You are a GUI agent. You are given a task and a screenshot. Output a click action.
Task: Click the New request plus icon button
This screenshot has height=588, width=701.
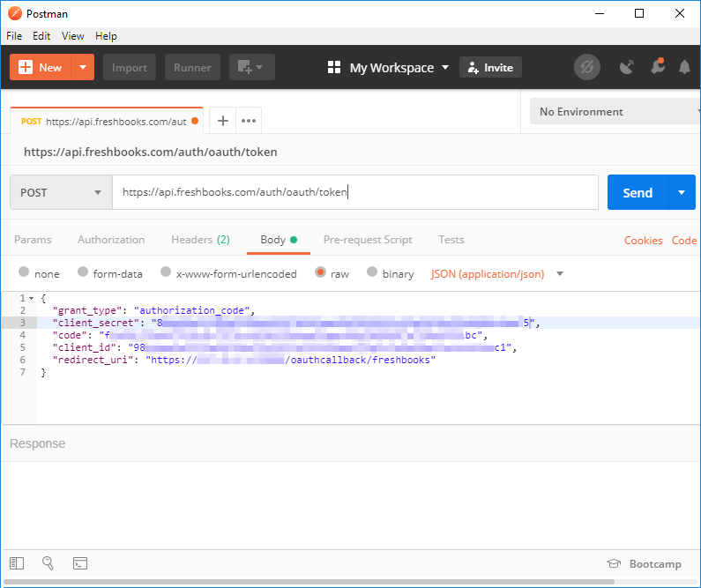coord(26,67)
